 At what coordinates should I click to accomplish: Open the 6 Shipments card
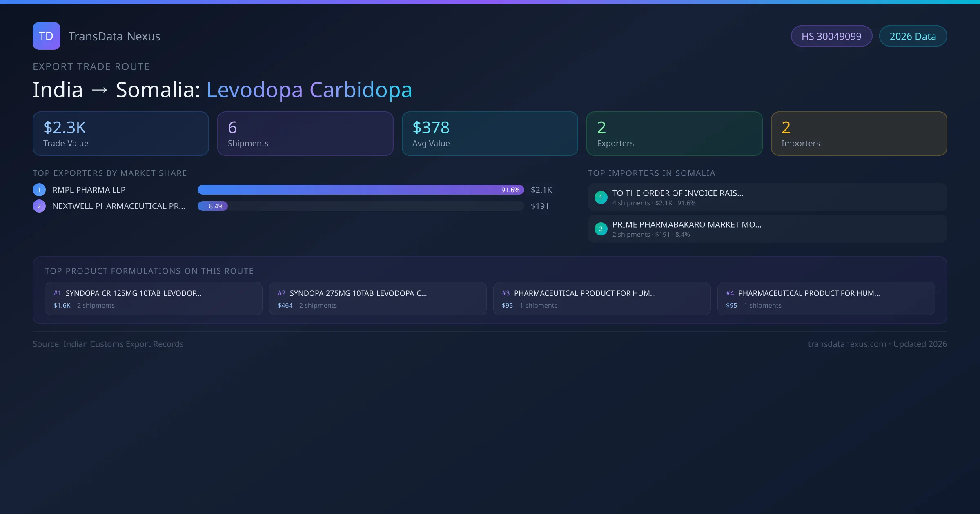[305, 134]
